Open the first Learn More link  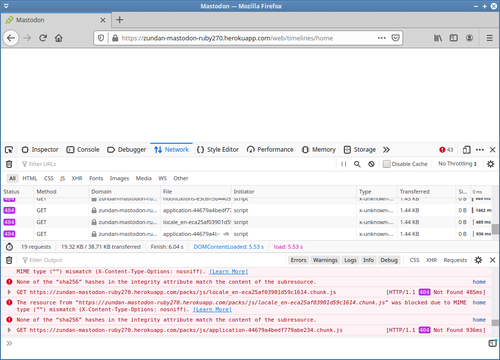coord(229,272)
